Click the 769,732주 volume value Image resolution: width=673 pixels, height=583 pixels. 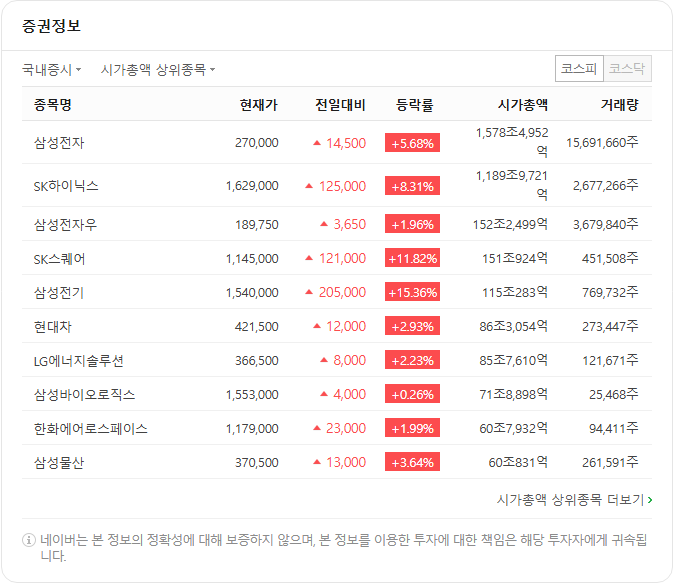point(610,292)
